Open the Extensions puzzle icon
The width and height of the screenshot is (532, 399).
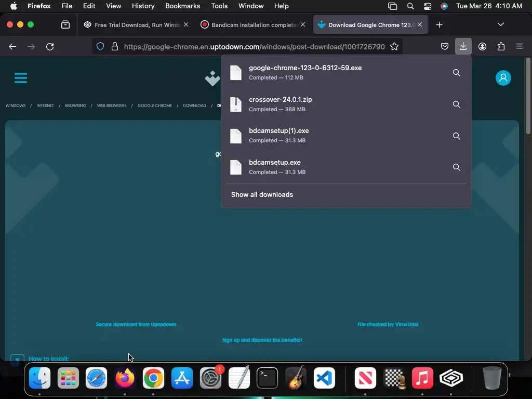pos(501,46)
